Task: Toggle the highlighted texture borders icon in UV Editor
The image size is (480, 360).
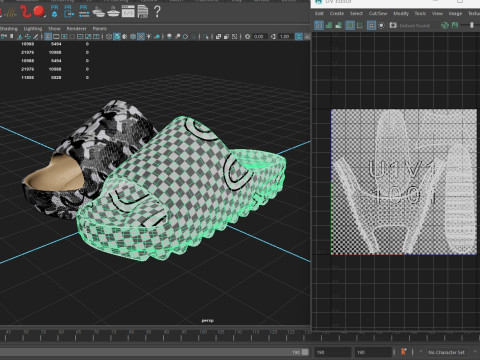Action: [350, 25]
